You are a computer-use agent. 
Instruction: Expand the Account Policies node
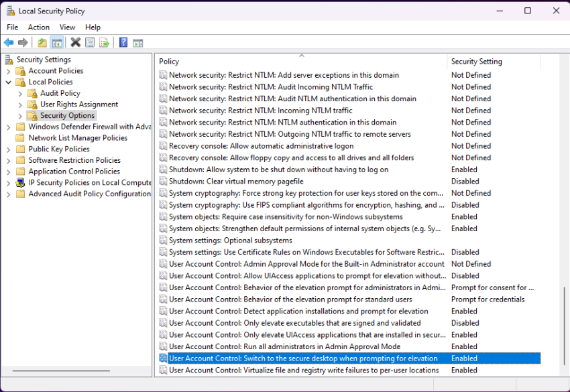point(8,70)
